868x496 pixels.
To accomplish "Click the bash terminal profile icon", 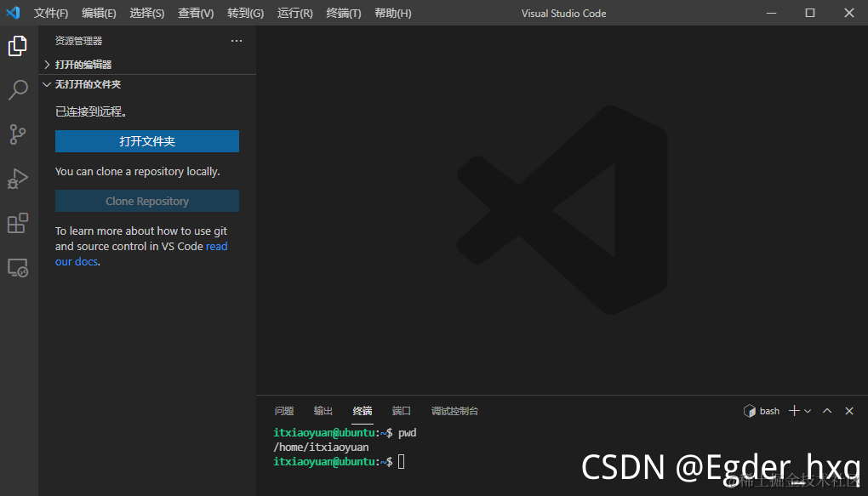I will click(x=750, y=411).
